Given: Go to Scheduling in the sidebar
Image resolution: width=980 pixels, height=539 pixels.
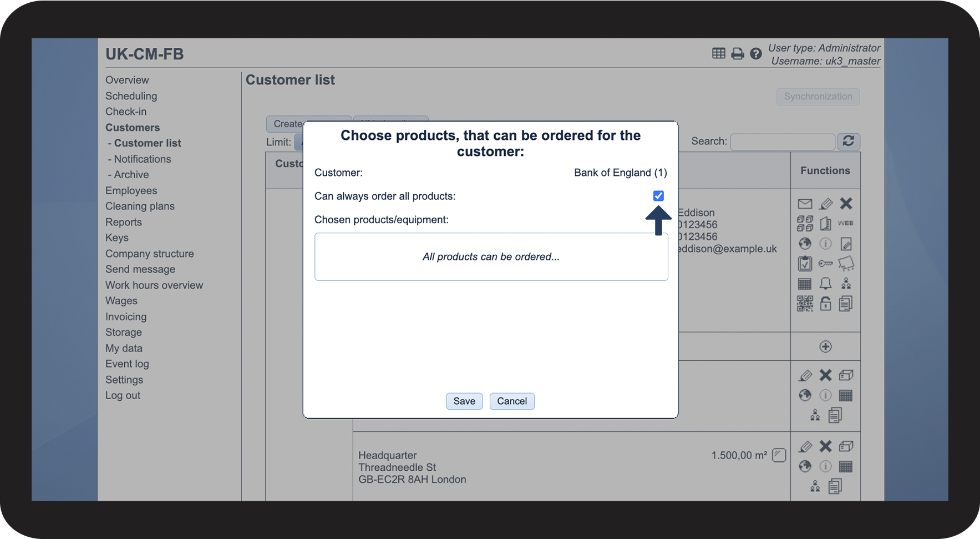Looking at the screenshot, I should click(x=131, y=96).
